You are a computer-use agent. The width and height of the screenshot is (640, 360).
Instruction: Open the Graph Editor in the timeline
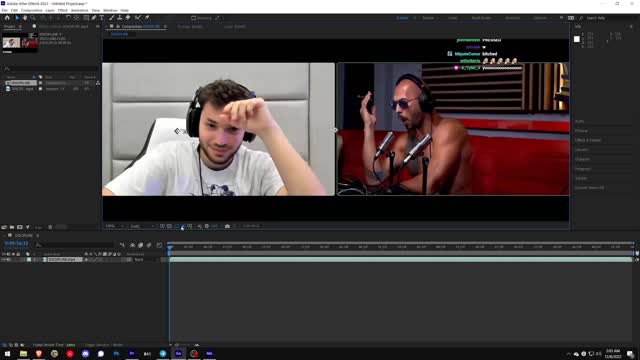click(x=159, y=245)
